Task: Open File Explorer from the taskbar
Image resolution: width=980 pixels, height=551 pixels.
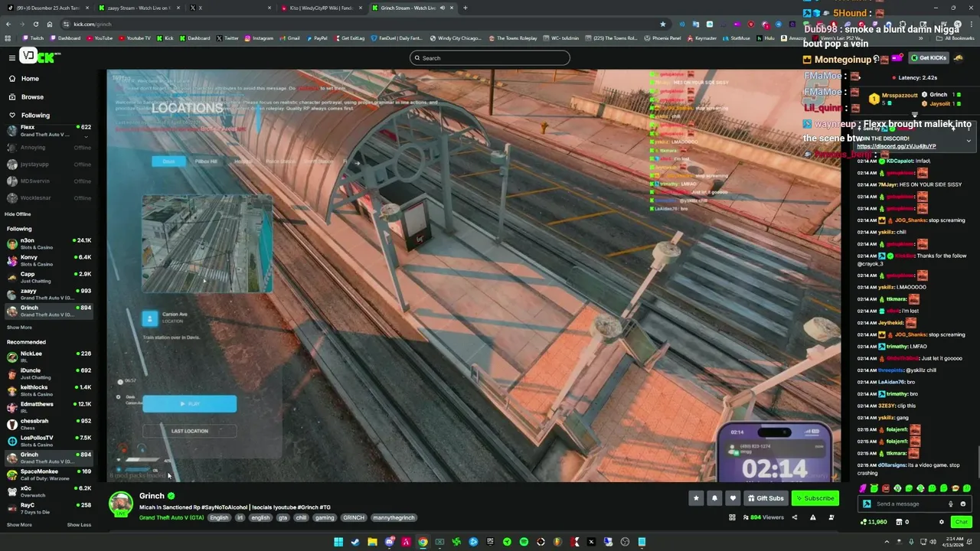Action: (372, 542)
